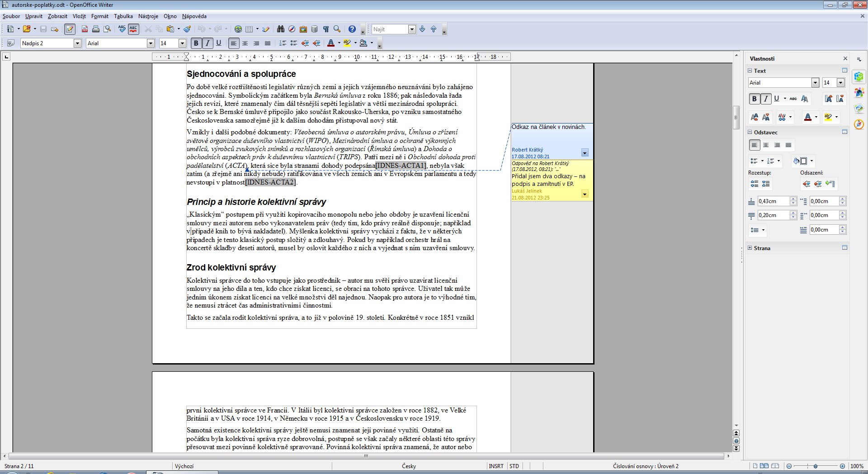Click Increase Font Size icon in sidebar
The width and height of the screenshot is (868, 474).
[828, 99]
